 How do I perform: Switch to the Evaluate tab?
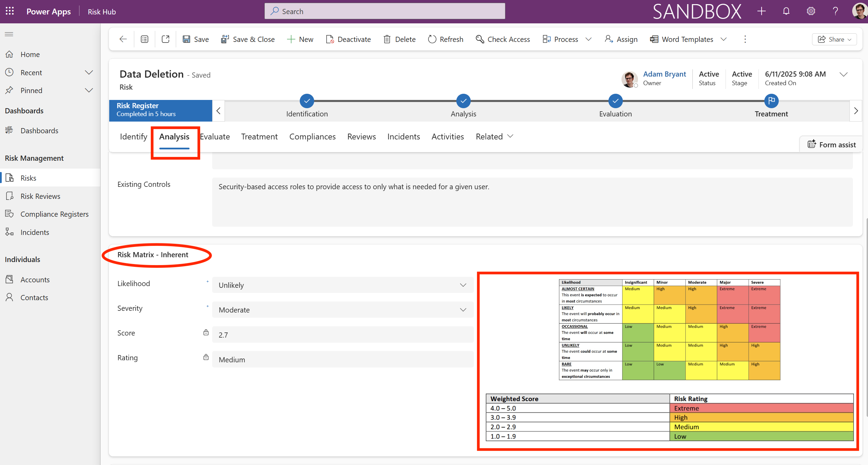coord(215,136)
